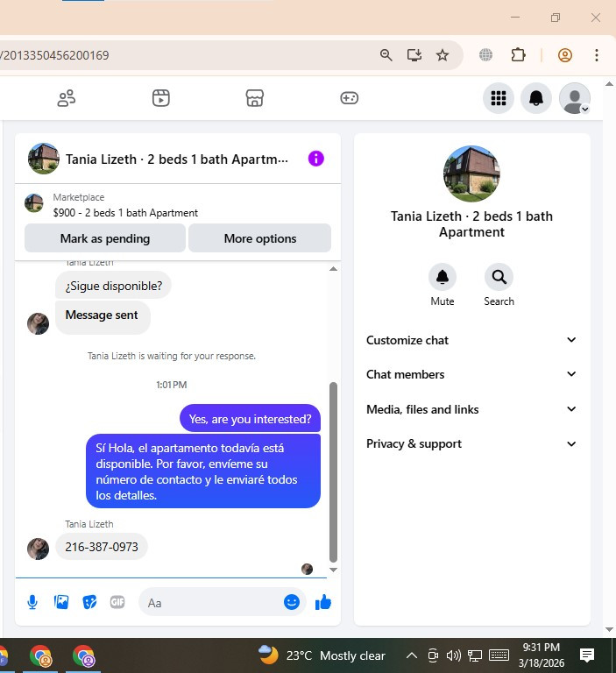Expand Privacy & support section
This screenshot has width=616, height=673.
pos(471,443)
